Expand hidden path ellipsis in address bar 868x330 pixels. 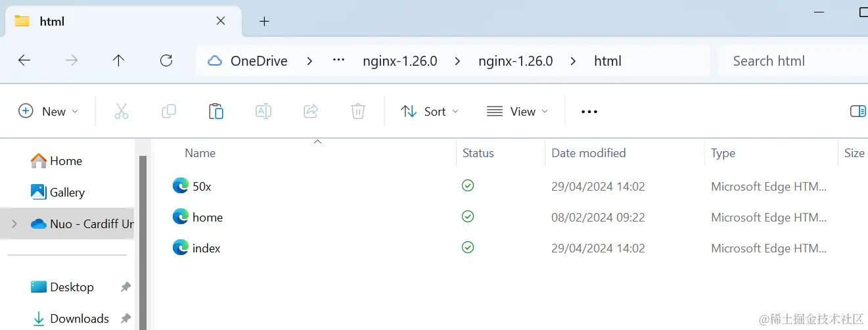coord(339,60)
